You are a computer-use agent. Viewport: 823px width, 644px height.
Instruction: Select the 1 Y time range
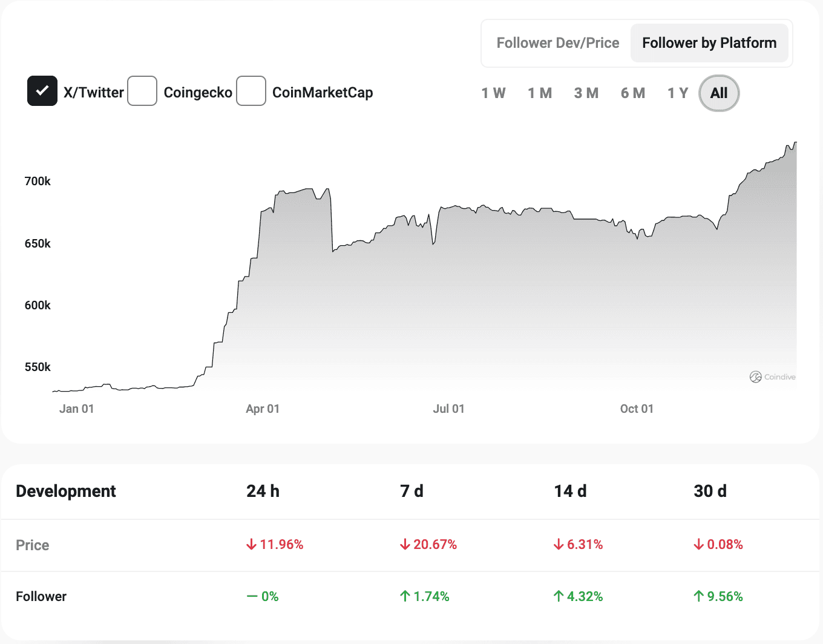click(677, 93)
